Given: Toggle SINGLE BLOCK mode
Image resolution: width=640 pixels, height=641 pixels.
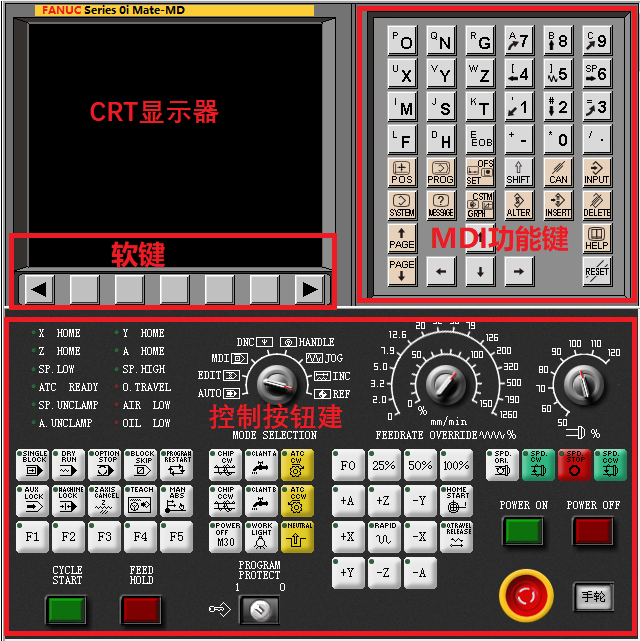Looking at the screenshot, I should pyautogui.click(x=32, y=465).
